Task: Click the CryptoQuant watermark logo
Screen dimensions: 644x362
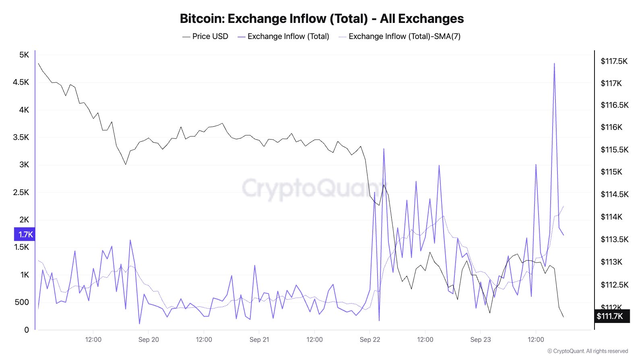Action: [312, 188]
